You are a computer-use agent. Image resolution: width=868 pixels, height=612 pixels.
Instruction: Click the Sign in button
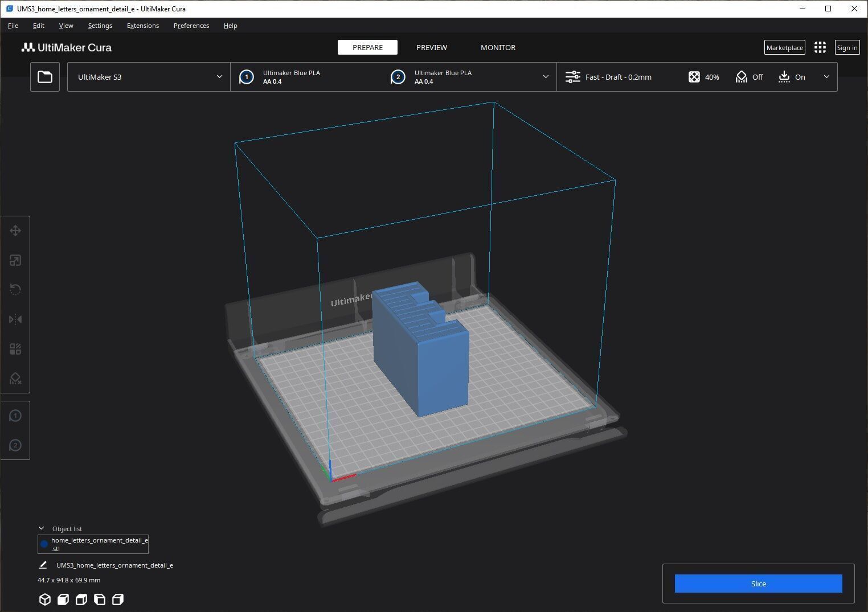(847, 48)
